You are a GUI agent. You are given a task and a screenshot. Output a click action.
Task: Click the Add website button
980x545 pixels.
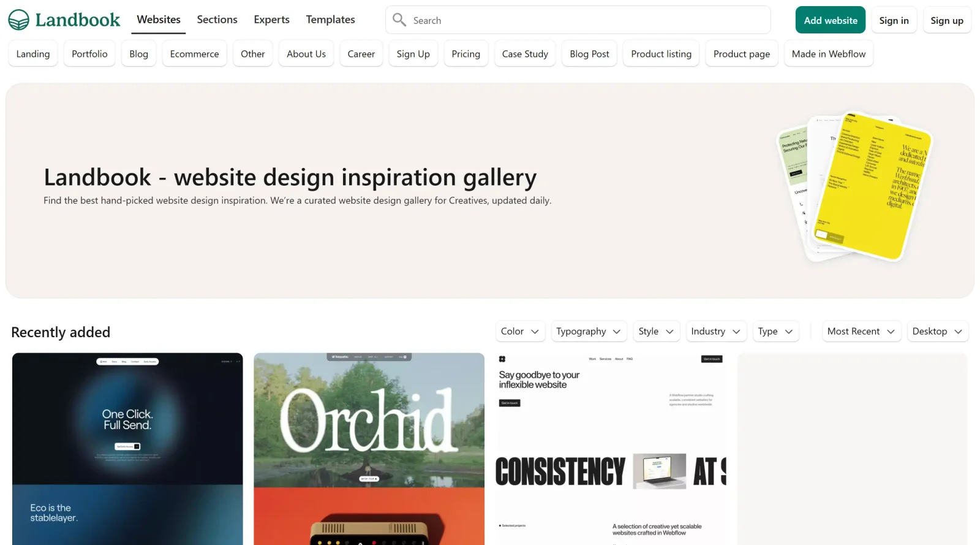pos(831,20)
